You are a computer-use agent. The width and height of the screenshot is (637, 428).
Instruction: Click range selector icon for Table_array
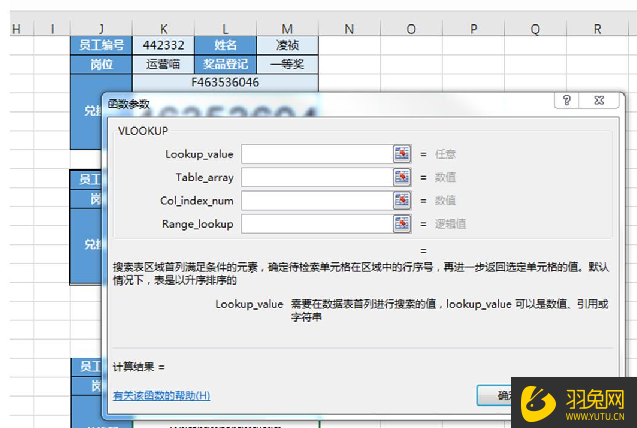402,177
